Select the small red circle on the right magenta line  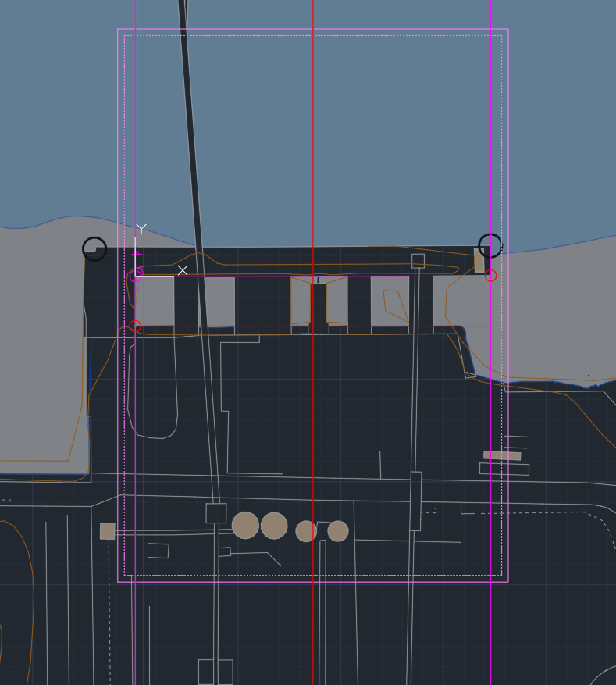point(490,276)
